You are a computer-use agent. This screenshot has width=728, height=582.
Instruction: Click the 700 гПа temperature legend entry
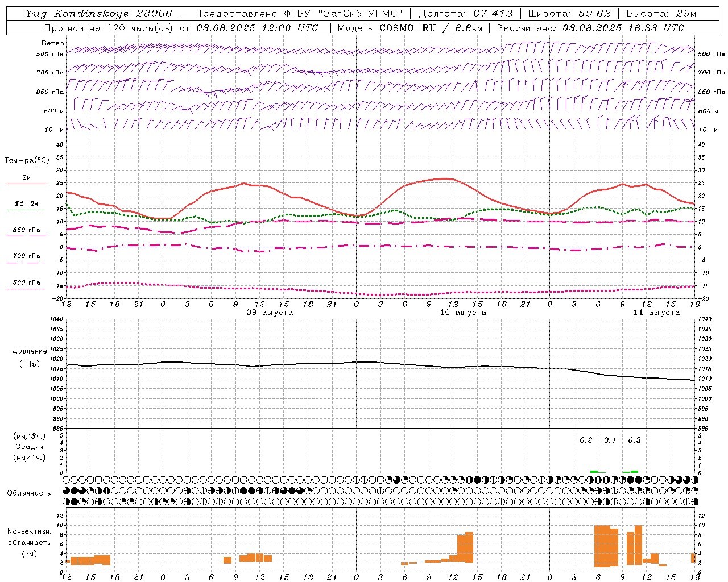click(27, 256)
